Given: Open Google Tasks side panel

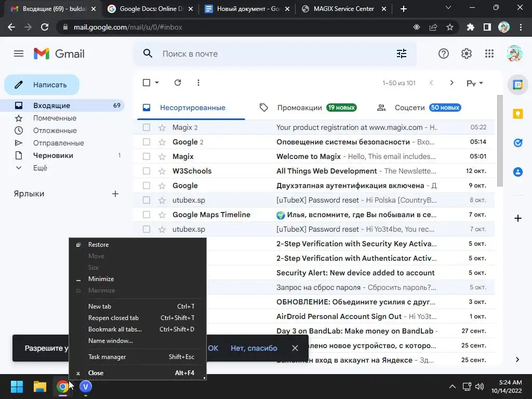Looking at the screenshot, I should pyautogui.click(x=518, y=143).
